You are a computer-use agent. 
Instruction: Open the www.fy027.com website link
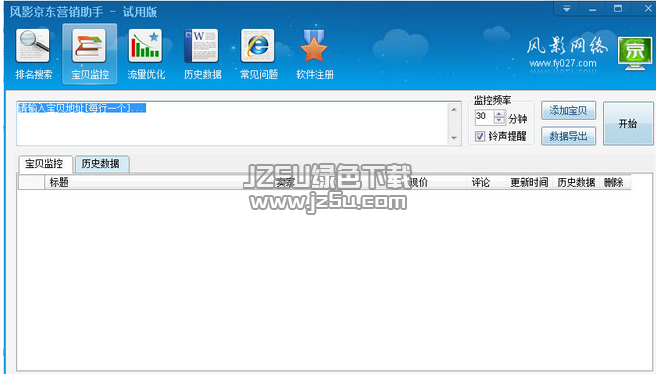click(x=563, y=64)
